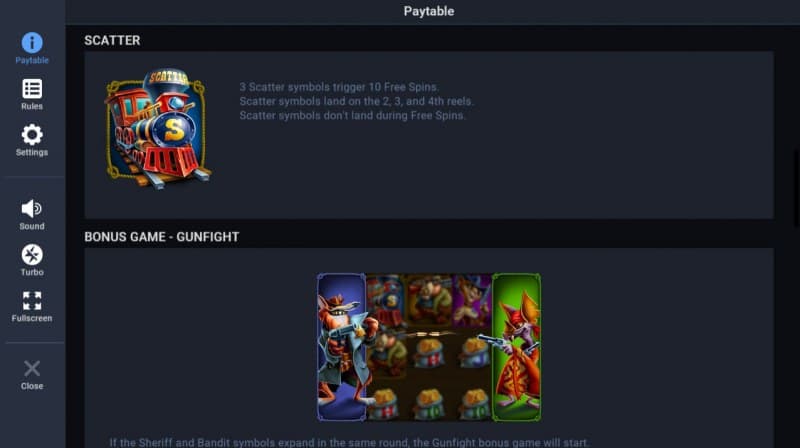Screen dimensions: 800x448
Task: Click the vertical scrollbar on right edge
Action: click(x=797, y=187)
